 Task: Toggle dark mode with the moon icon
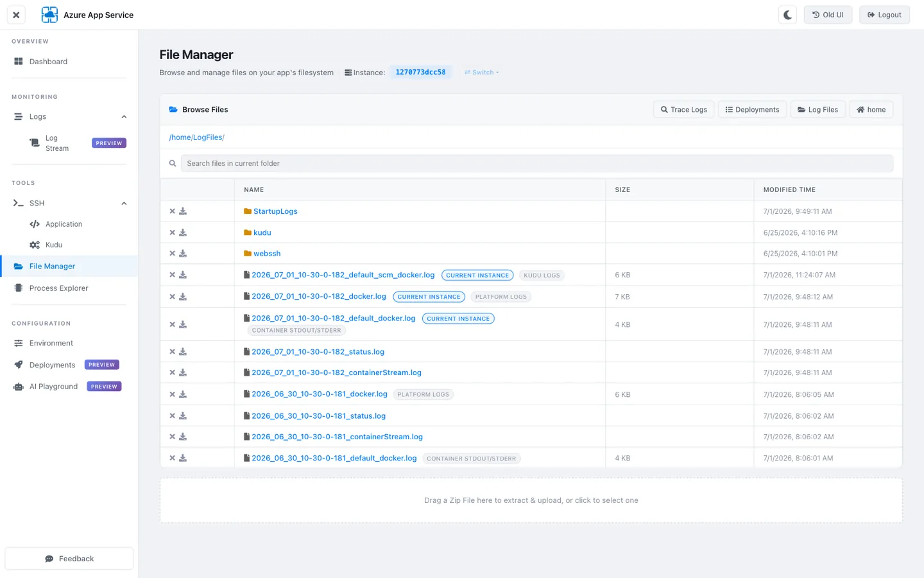788,15
